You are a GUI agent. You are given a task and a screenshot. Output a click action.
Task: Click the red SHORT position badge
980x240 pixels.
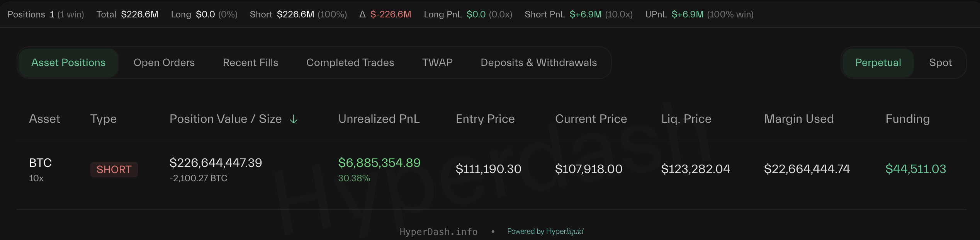[114, 170]
